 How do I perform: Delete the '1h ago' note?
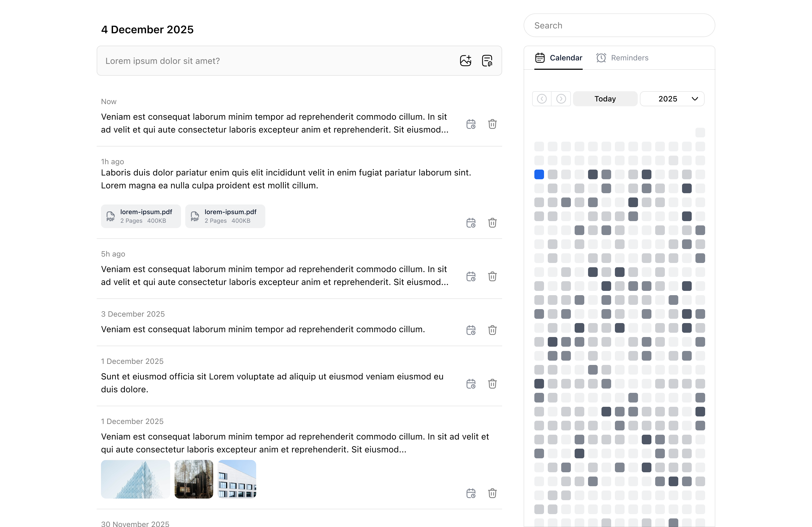coord(492,223)
